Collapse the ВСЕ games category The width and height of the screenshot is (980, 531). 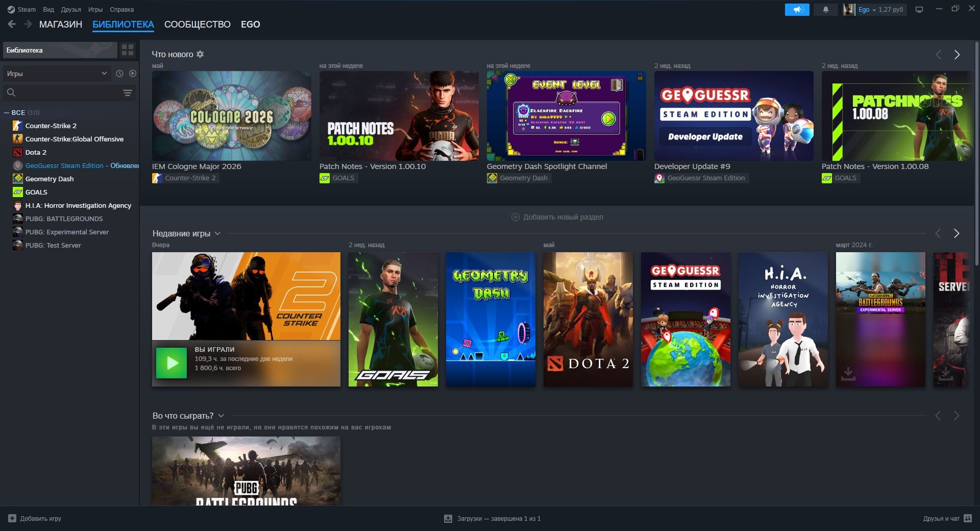pos(7,112)
